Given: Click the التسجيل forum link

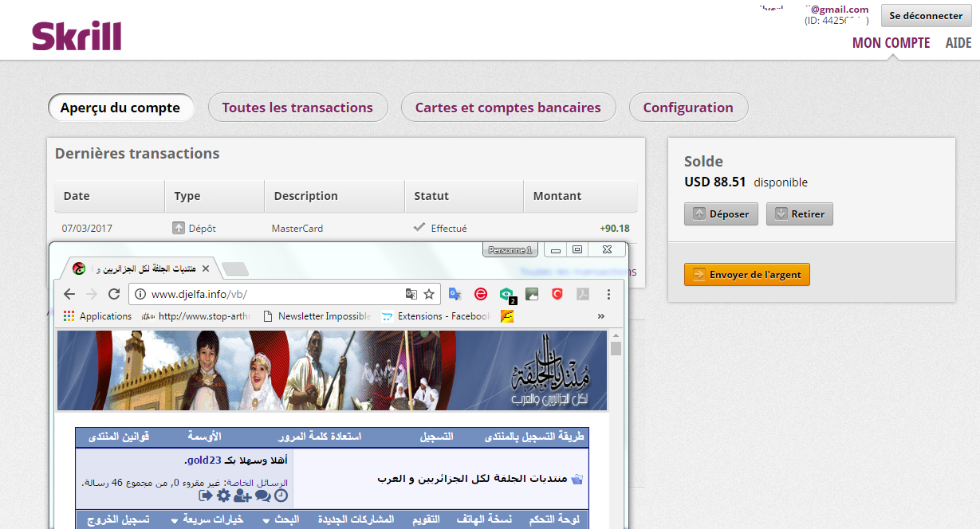Looking at the screenshot, I should pos(436,437).
